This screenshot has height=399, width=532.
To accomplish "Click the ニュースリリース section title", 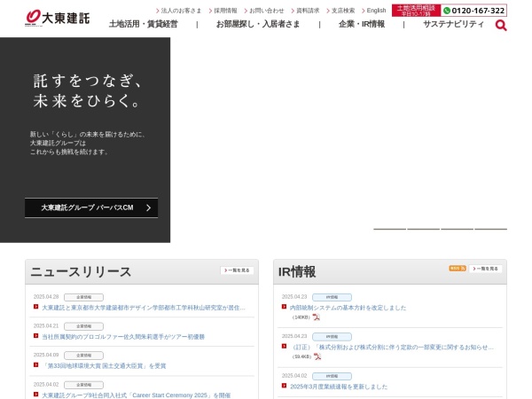I will click(x=81, y=272).
